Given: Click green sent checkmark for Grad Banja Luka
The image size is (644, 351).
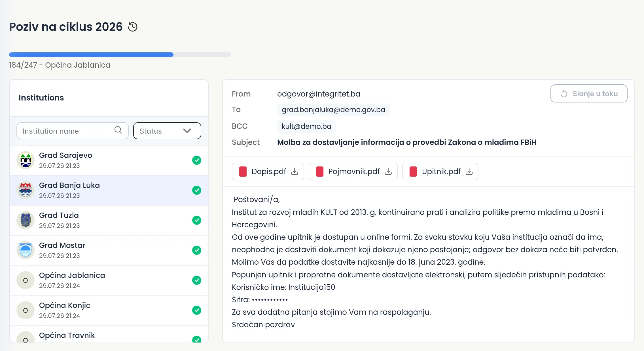Looking at the screenshot, I should pyautogui.click(x=197, y=190).
